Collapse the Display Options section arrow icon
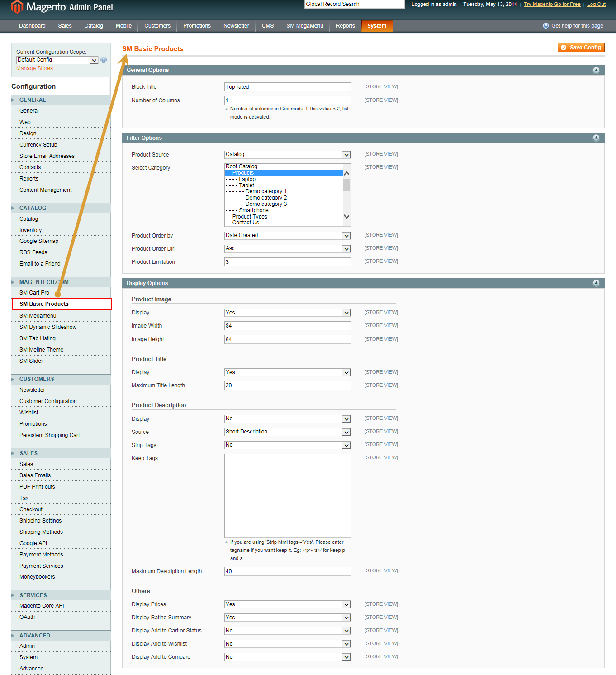The height and width of the screenshot is (675, 616). click(596, 283)
